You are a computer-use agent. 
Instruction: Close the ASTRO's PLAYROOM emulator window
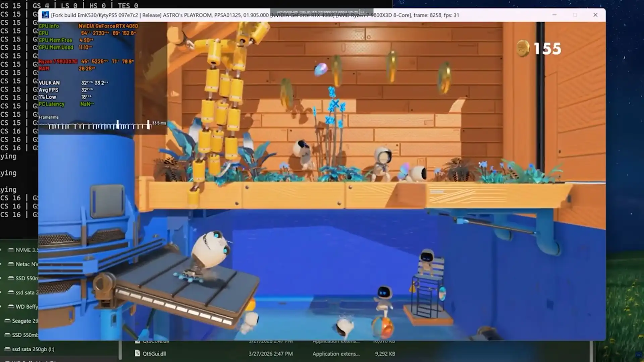595,15
